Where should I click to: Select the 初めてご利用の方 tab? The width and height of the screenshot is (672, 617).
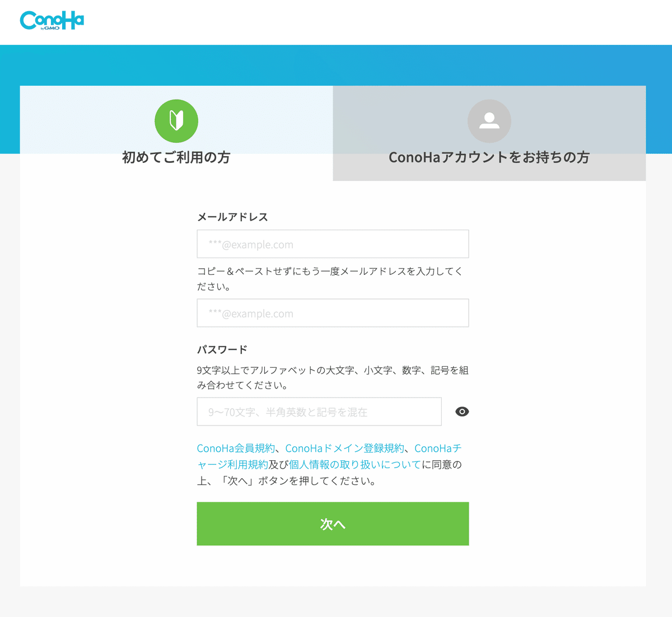pos(176,133)
